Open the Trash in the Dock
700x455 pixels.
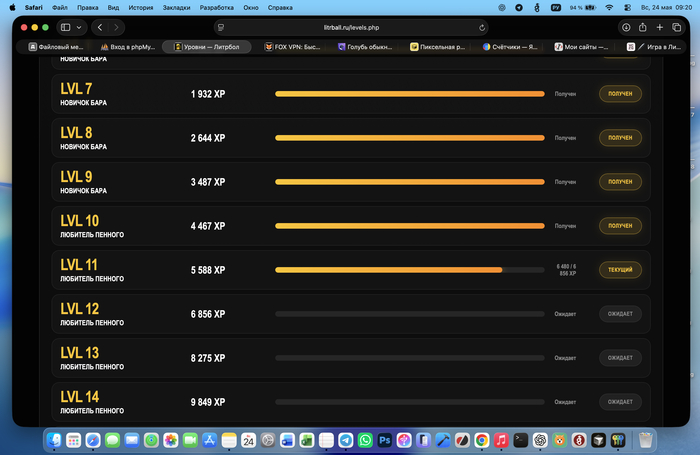point(646,440)
